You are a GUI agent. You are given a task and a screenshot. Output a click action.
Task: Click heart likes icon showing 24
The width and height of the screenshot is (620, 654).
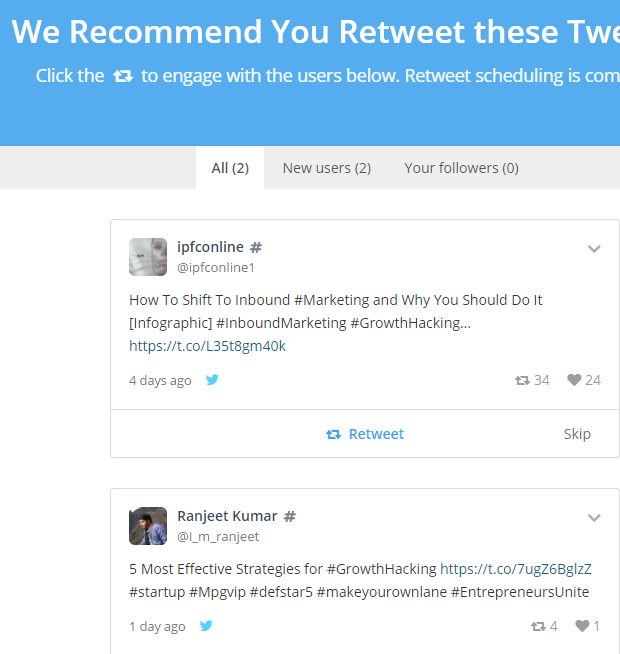click(x=574, y=380)
